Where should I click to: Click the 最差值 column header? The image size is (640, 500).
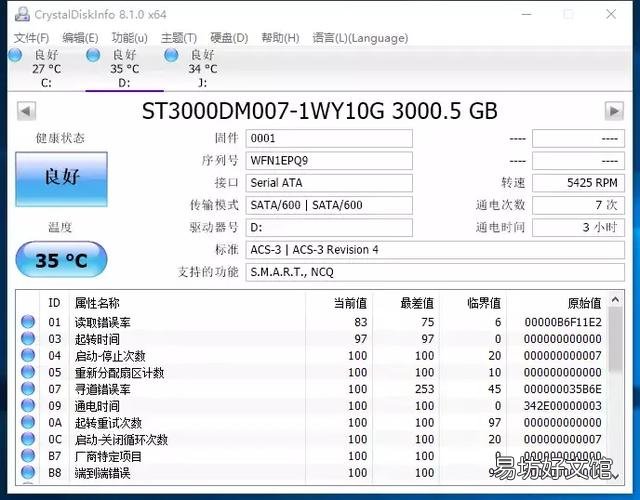coord(417,303)
